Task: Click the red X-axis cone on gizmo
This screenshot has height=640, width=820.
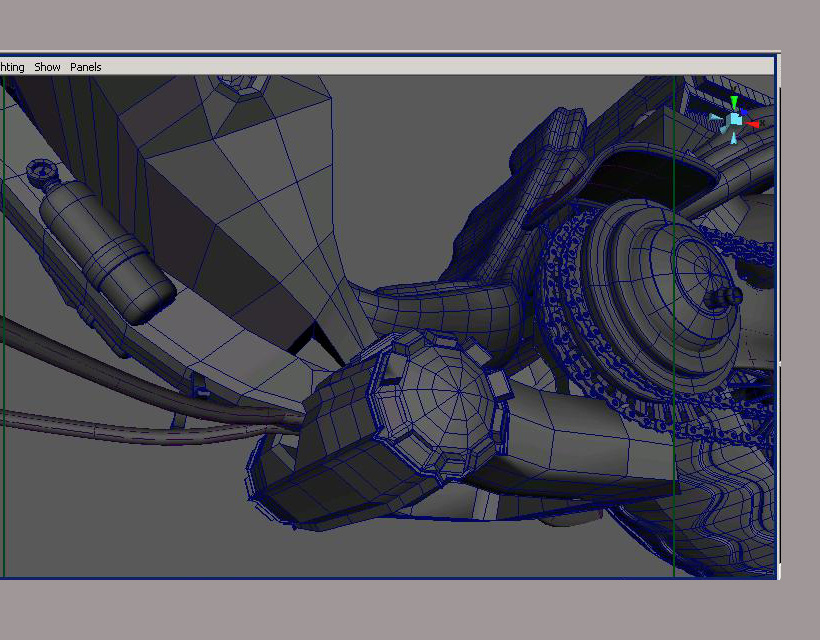Action: tap(753, 124)
